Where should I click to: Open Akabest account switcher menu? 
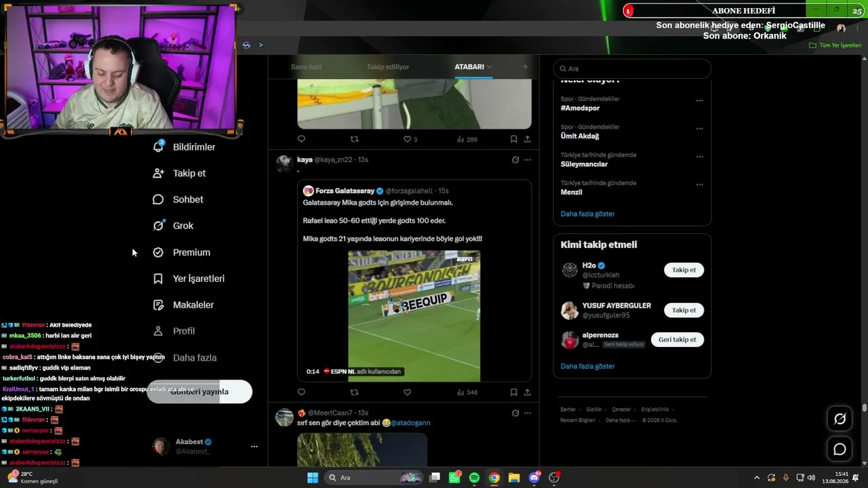(x=254, y=447)
